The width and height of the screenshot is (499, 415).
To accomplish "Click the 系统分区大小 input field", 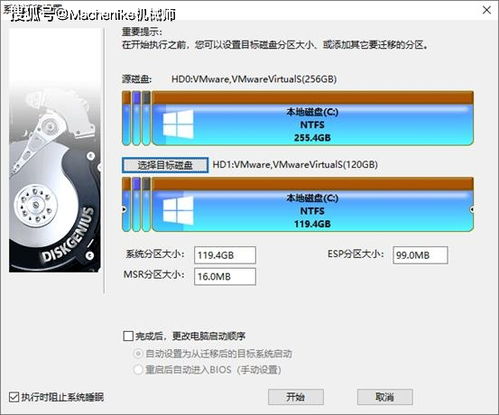I will pyautogui.click(x=225, y=255).
